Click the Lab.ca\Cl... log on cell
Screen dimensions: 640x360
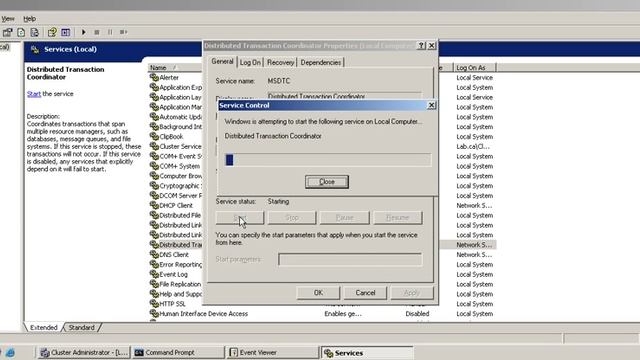(x=473, y=146)
